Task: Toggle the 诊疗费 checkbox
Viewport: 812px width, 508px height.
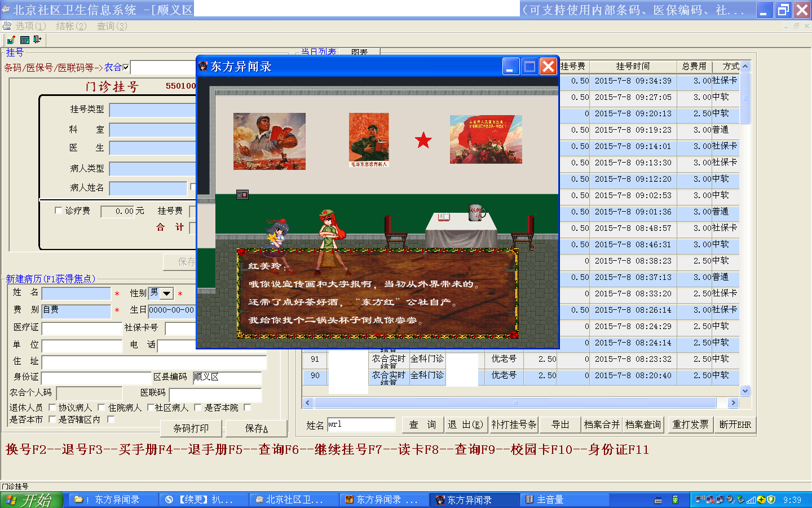Action: tap(58, 211)
